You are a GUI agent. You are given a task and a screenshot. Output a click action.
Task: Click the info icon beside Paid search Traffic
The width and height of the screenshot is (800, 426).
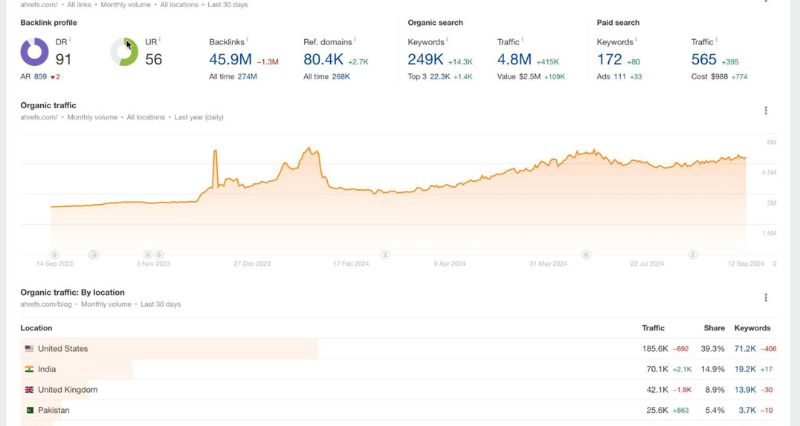pyautogui.click(x=716, y=39)
